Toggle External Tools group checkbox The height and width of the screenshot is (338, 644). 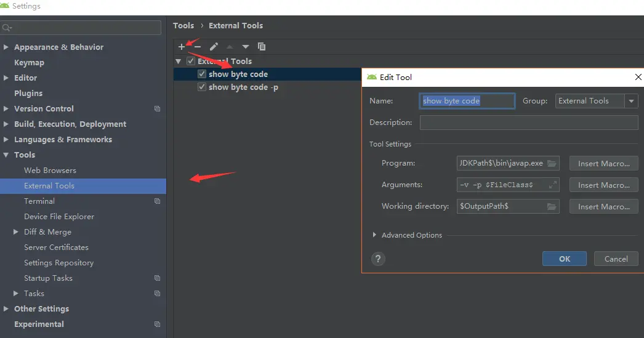(x=191, y=61)
